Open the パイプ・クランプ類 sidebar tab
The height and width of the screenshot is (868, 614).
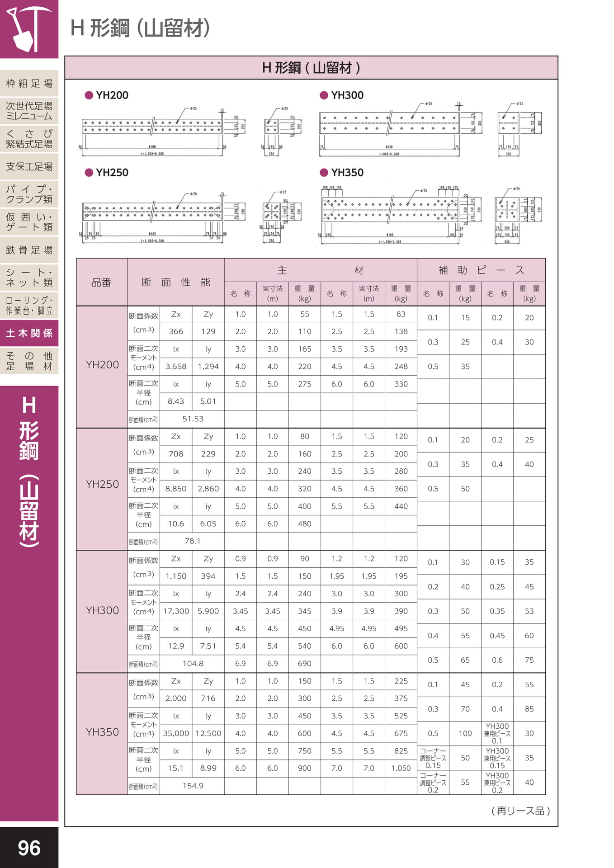(x=29, y=194)
